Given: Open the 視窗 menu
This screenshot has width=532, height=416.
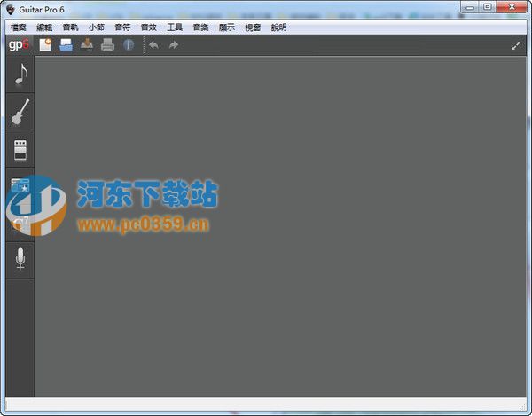Looking at the screenshot, I should [253, 27].
